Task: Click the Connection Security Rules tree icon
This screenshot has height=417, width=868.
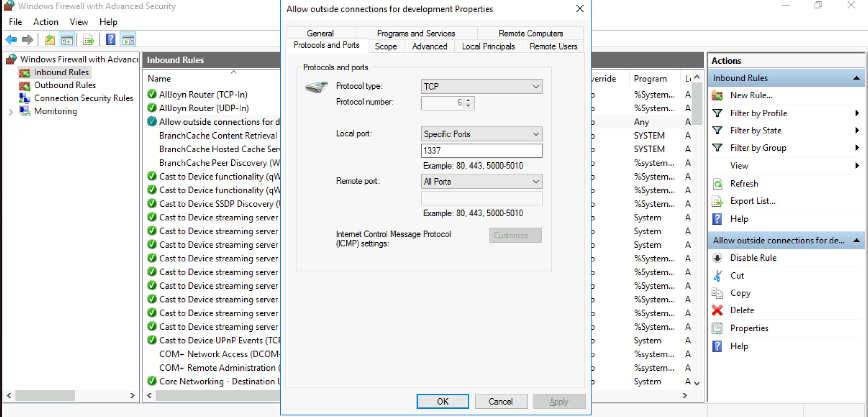Action: [25, 98]
